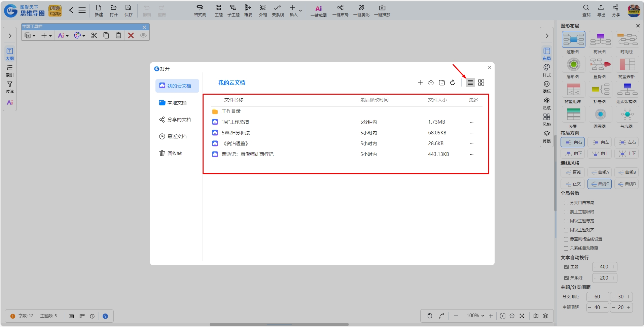
Task: Click the AI one-click generate icon
Action: click(x=318, y=10)
